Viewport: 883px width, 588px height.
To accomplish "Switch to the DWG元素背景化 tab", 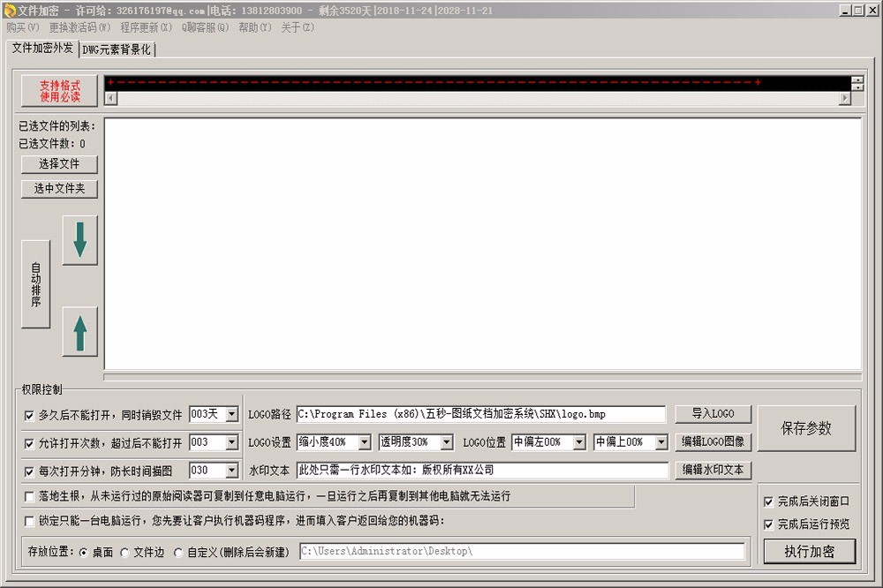I will coord(117,49).
